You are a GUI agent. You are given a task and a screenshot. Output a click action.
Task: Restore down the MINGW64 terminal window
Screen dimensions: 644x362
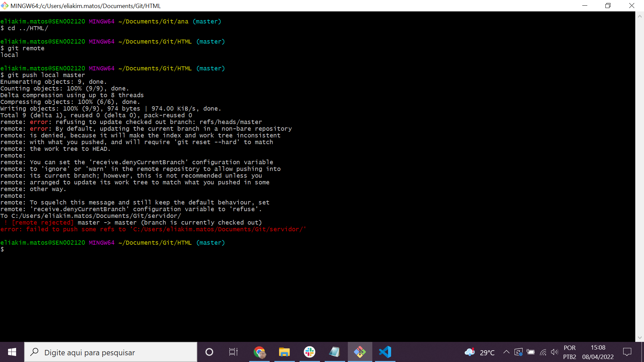click(608, 6)
